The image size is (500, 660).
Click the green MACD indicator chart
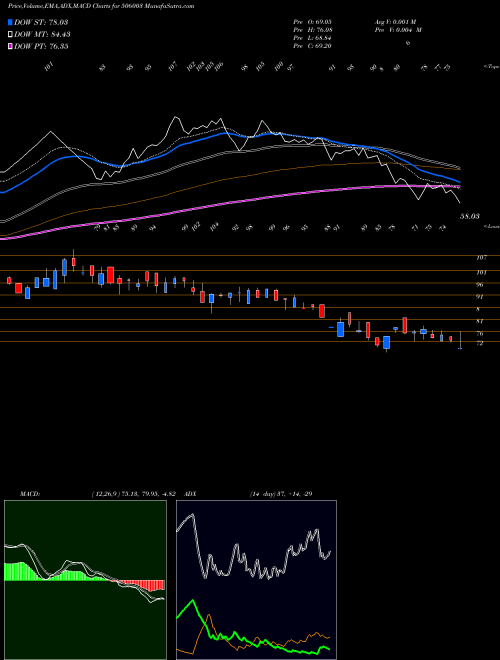85,580
